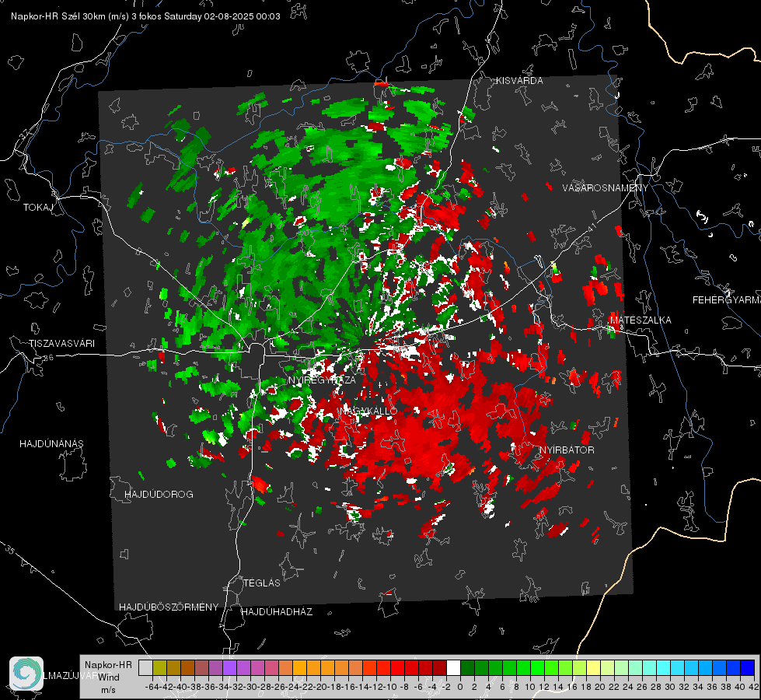This screenshot has height=700, width=761.
Task: Select the KISVÁRDA town label
Action: [519, 81]
